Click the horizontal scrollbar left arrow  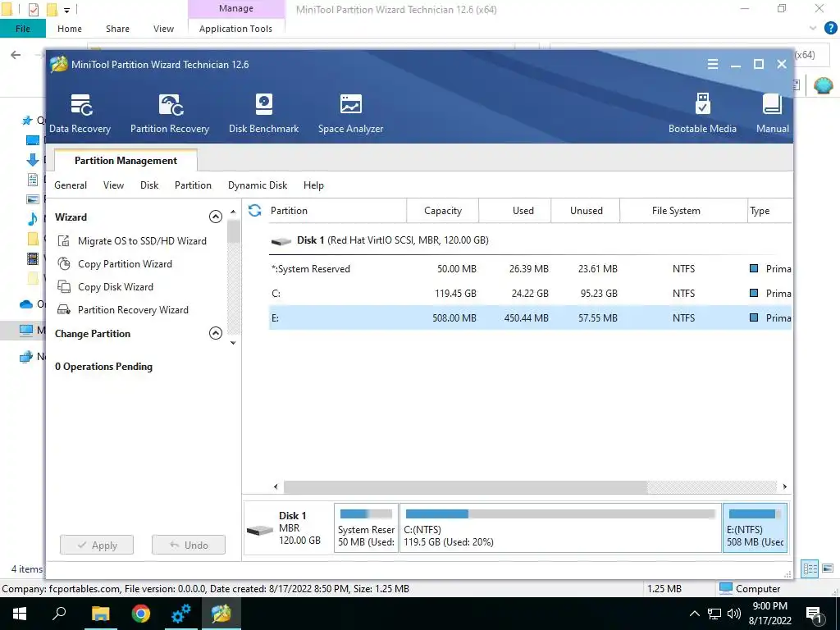(276, 486)
